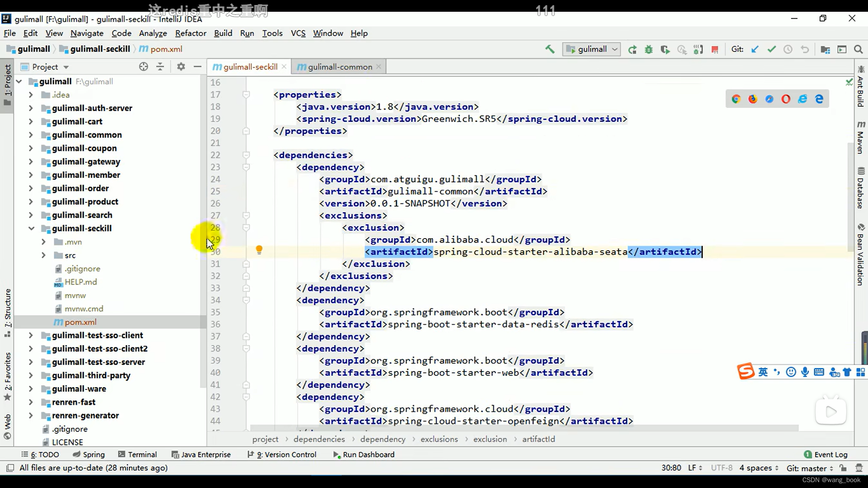Open the Refactor menu
868x488 pixels.
coord(190,33)
